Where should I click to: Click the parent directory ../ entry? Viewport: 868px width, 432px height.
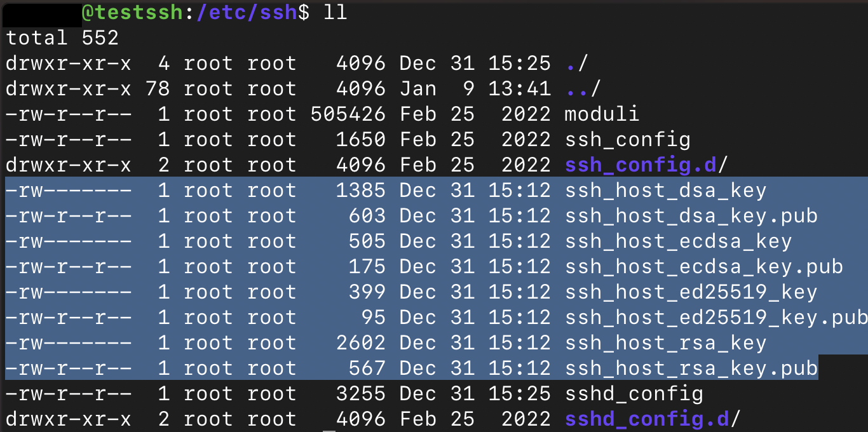point(583,88)
